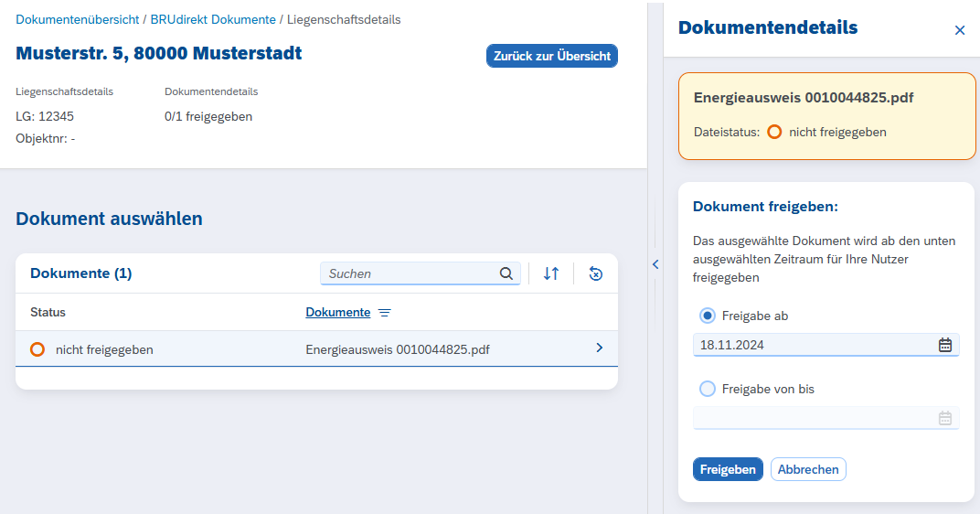
Task: Click the Abbrechen button
Action: point(808,469)
